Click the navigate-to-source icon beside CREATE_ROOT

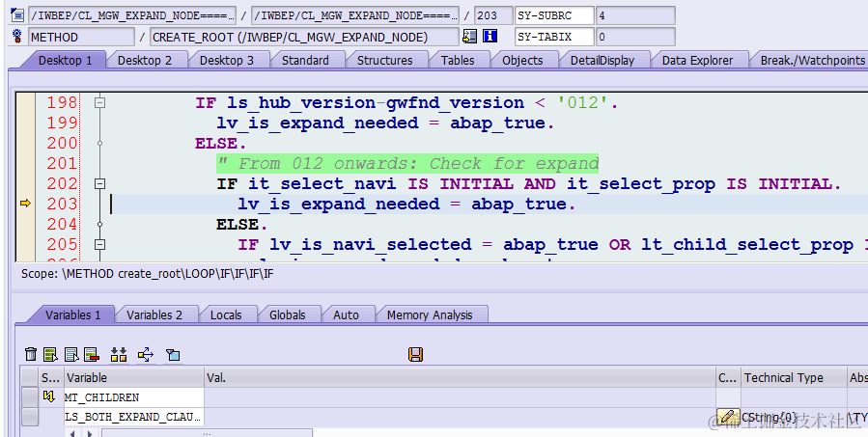470,37
